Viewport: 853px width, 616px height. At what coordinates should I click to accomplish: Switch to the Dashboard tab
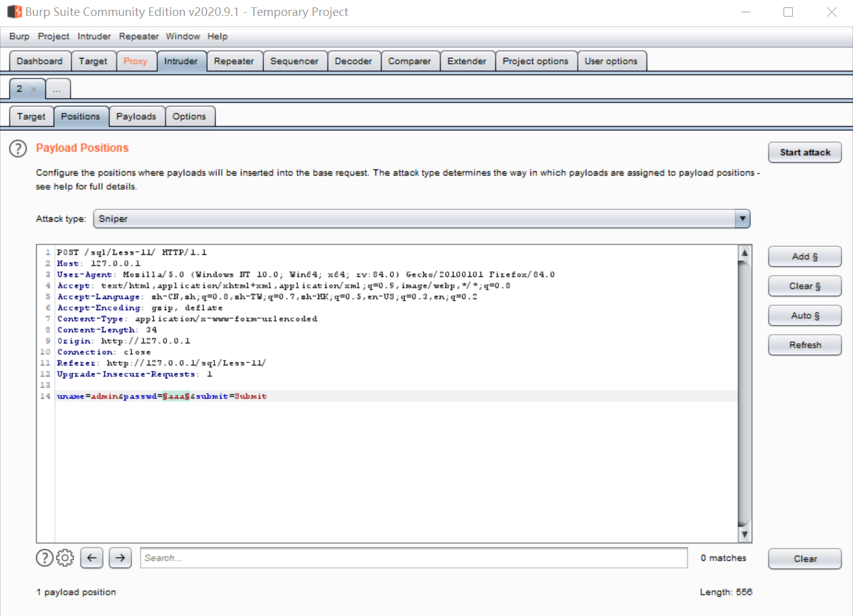tap(40, 61)
